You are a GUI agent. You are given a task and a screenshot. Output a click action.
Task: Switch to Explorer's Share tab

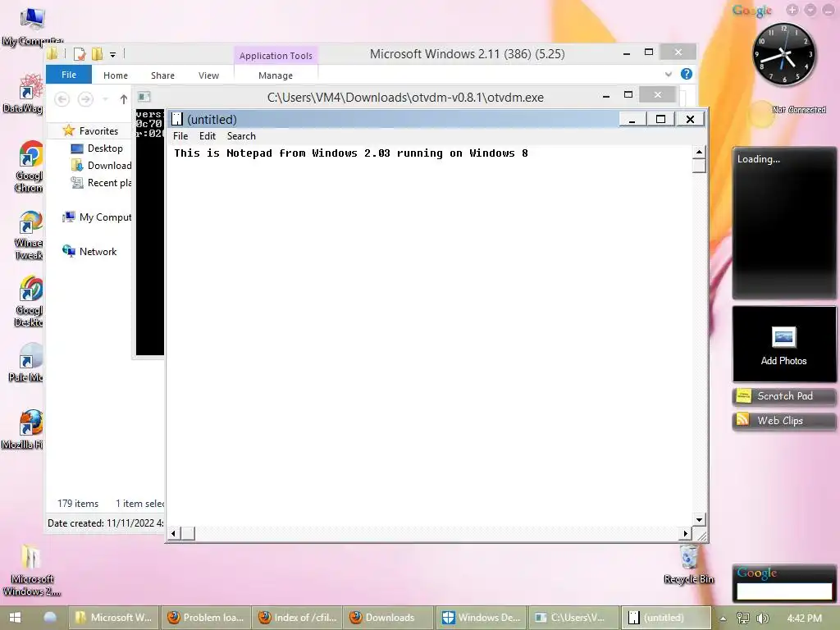pos(163,75)
